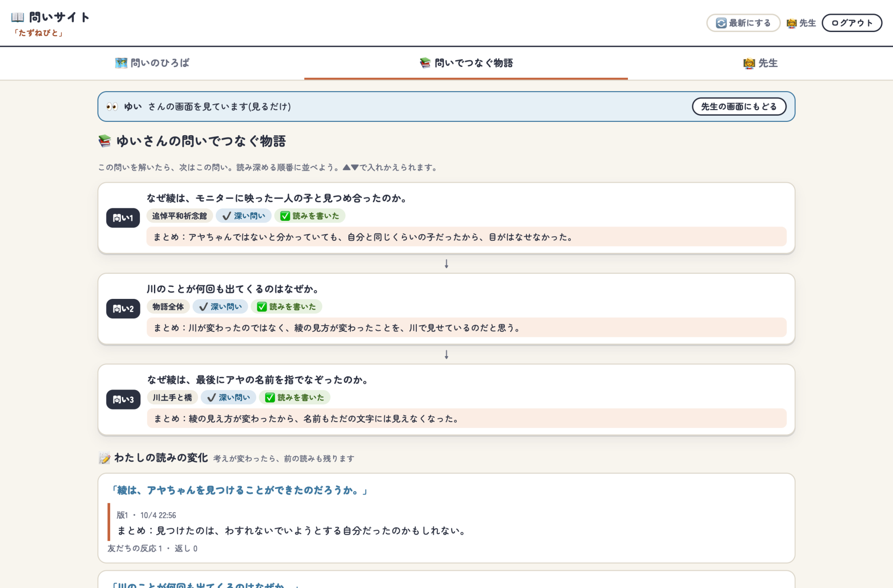Click the 問いサイト site title
This screenshot has width=893, height=588.
click(59, 17)
